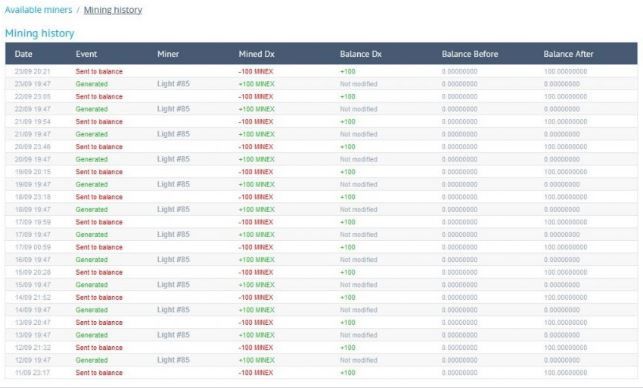Click Generated in the 21/09 19:47 row
The height and width of the screenshot is (388, 643).
91,134
